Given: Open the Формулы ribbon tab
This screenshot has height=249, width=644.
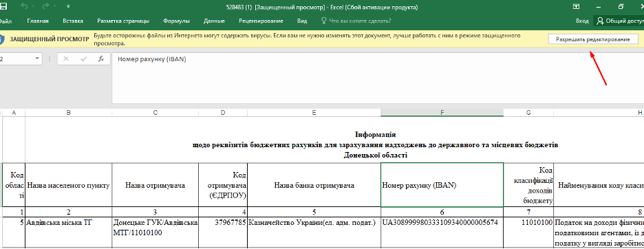Looking at the screenshot, I should tap(176, 21).
